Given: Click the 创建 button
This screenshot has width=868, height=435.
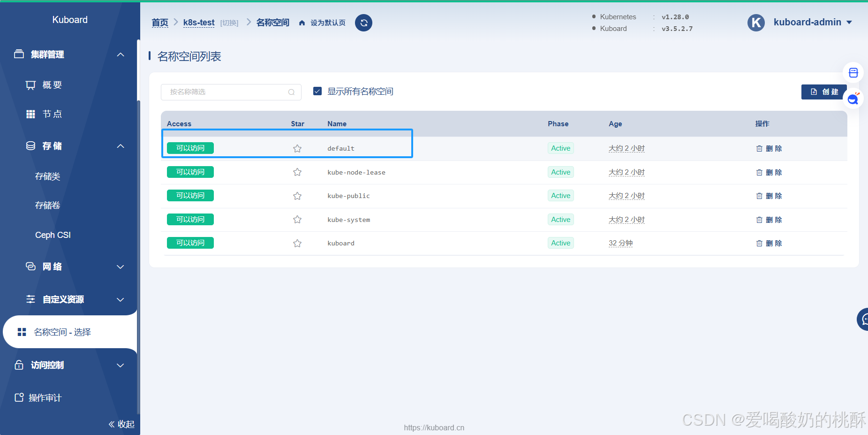Looking at the screenshot, I should 824,92.
